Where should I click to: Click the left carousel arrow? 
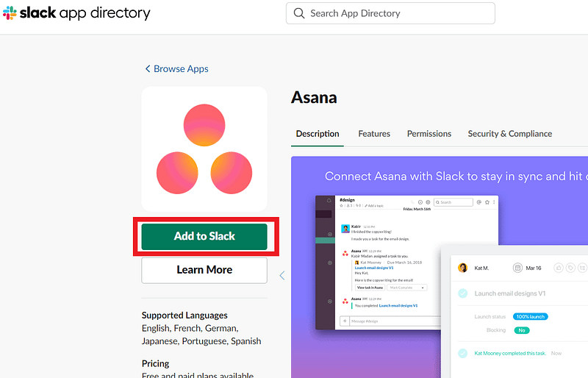282,276
